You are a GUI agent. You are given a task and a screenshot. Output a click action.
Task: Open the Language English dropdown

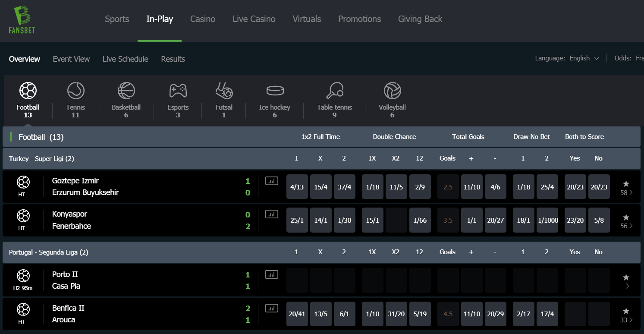coord(584,58)
